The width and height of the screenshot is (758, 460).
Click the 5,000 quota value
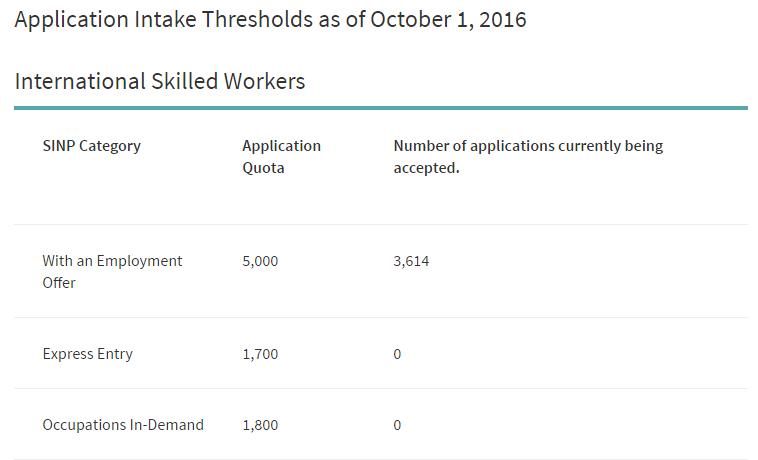pyautogui.click(x=260, y=261)
